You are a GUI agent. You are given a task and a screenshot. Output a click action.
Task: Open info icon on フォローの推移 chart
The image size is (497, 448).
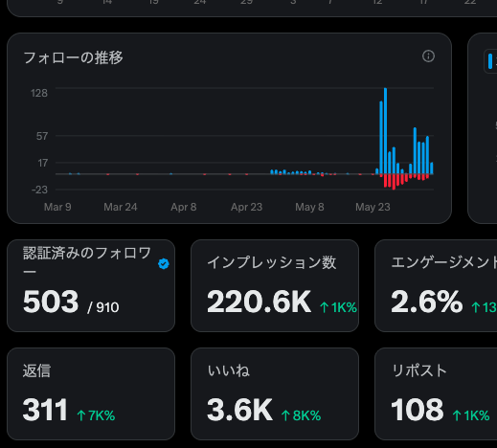tap(428, 56)
